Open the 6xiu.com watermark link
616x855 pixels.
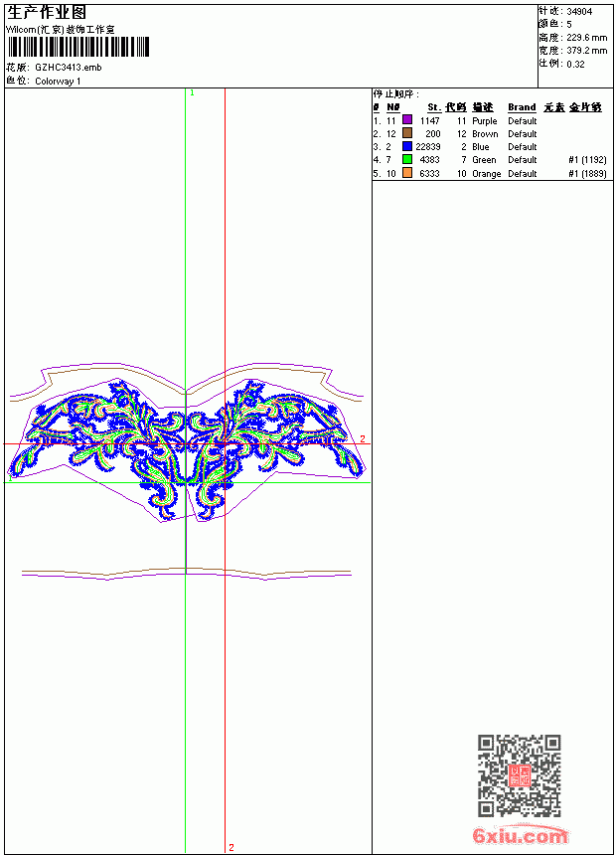tap(520, 835)
